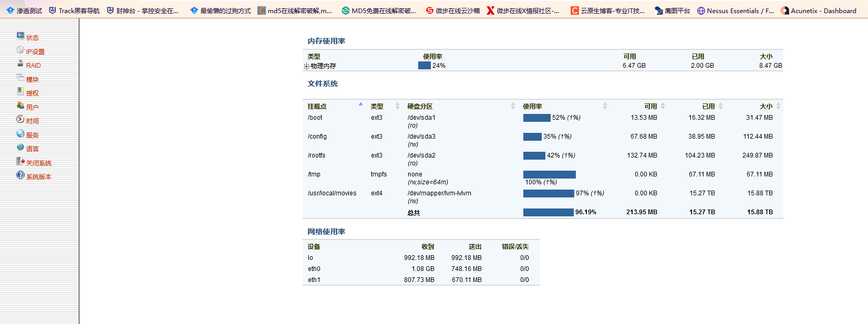Open the 云原生博客 bookmark
868x324 pixels.
click(608, 11)
